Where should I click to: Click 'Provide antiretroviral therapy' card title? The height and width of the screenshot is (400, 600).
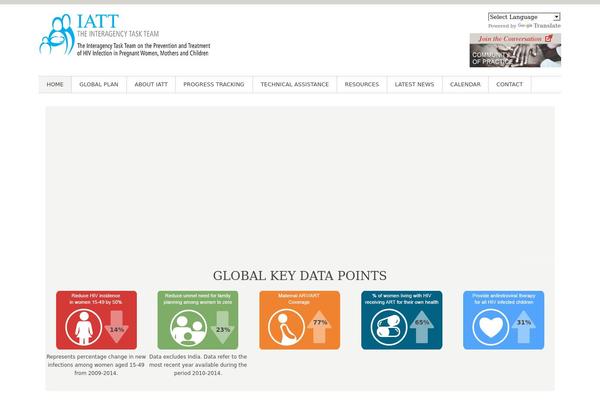point(504,299)
